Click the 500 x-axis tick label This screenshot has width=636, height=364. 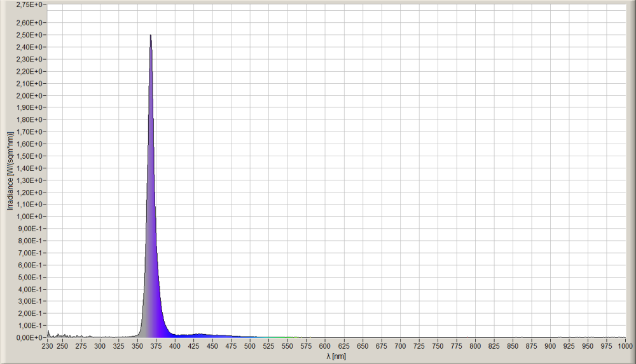click(x=250, y=346)
